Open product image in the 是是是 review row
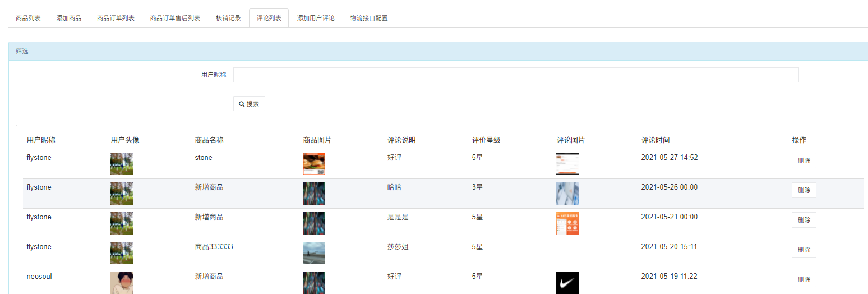The image size is (868, 294). tap(313, 223)
